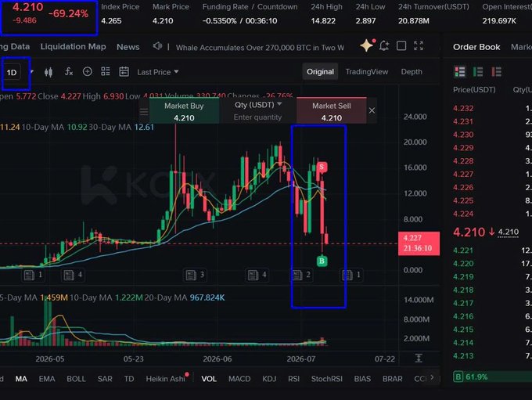532x400 pixels.
Task: Enable the StochRSI sub-indicator
Action: click(327, 379)
